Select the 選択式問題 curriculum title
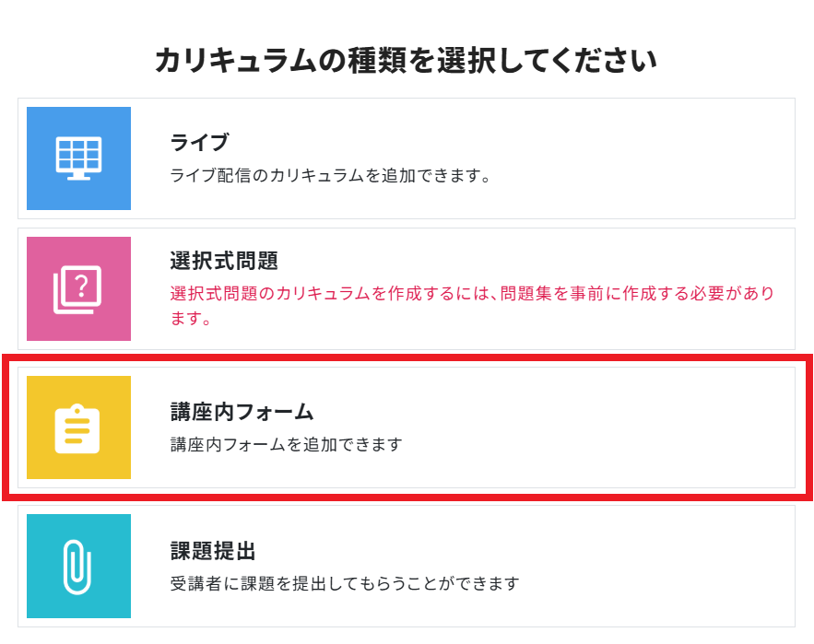This screenshot has height=644, width=814. (x=224, y=261)
